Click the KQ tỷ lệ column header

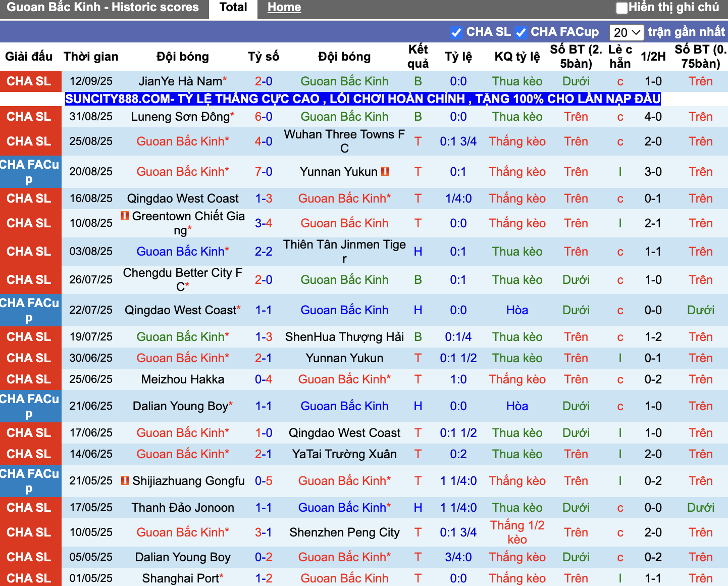tap(517, 57)
